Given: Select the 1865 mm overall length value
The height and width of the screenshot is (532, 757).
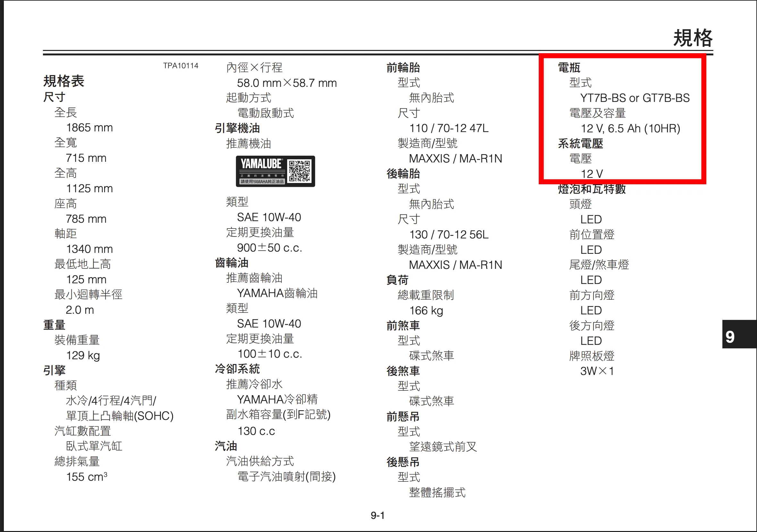Looking at the screenshot, I should click(x=89, y=128).
